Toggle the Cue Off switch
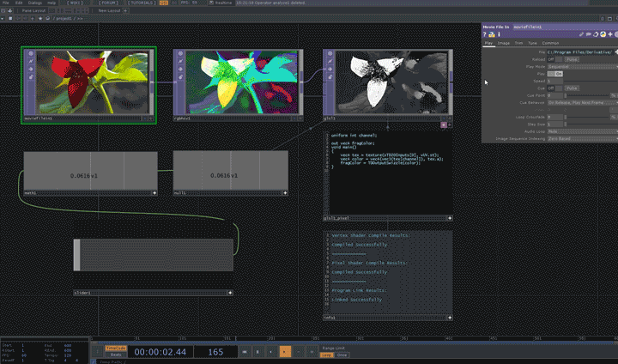 pyautogui.click(x=555, y=88)
